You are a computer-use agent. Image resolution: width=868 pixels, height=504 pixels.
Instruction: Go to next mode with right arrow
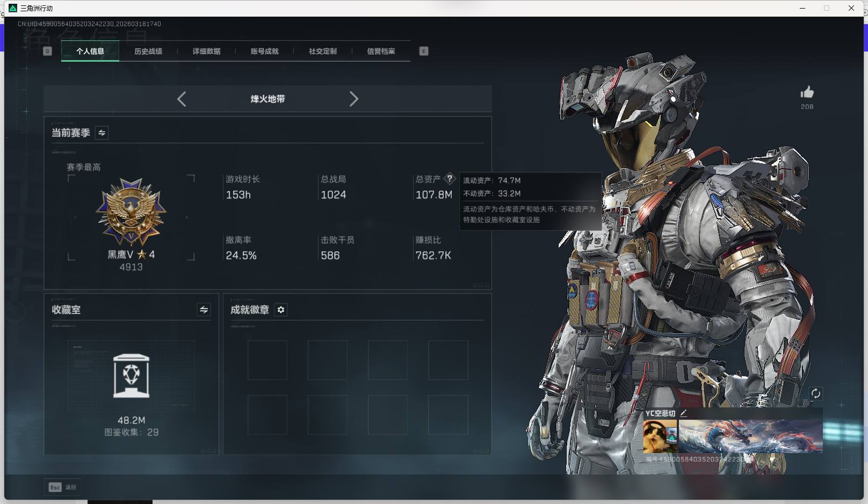coord(353,99)
